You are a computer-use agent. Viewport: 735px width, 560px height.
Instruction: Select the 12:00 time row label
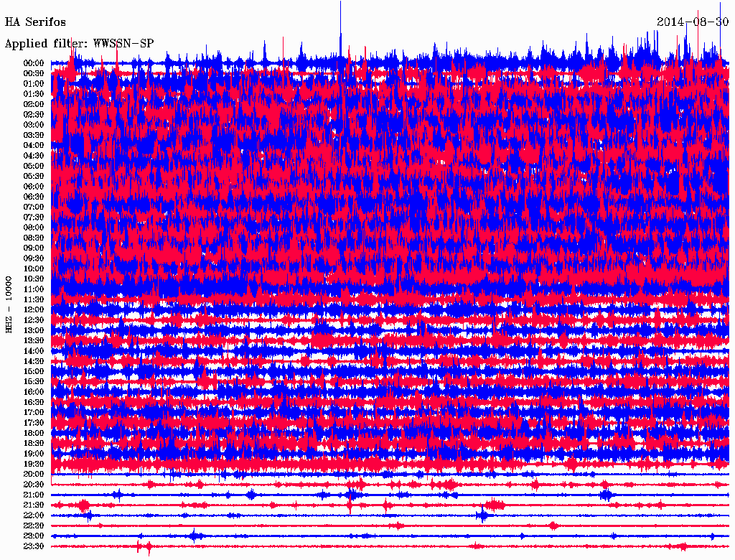34,310
